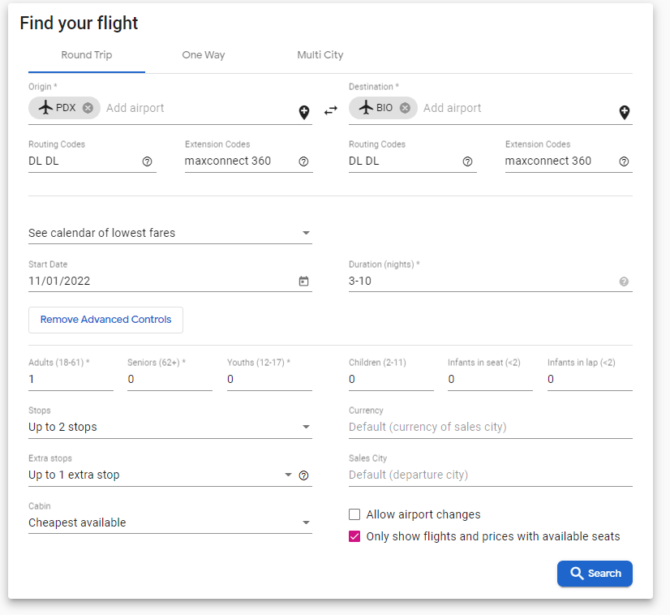Remove the PDX origin airport chip
Screen dimensions: 670x615
pos(88,108)
